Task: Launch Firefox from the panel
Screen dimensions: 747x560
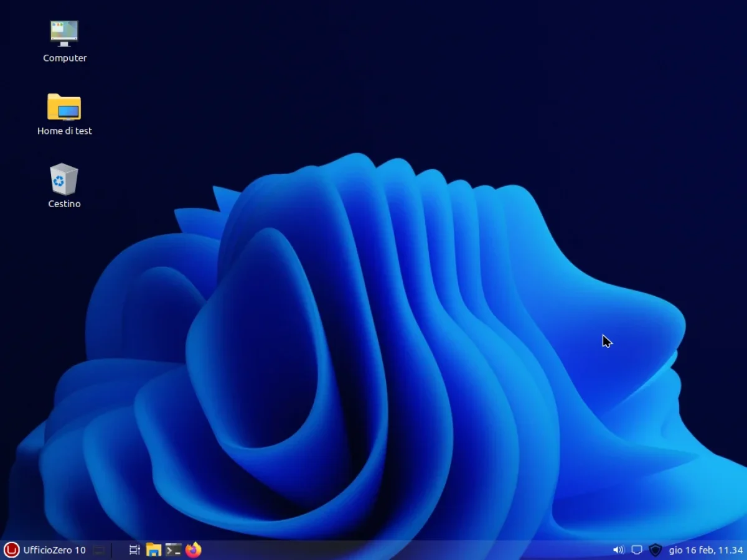Action: pos(194,550)
